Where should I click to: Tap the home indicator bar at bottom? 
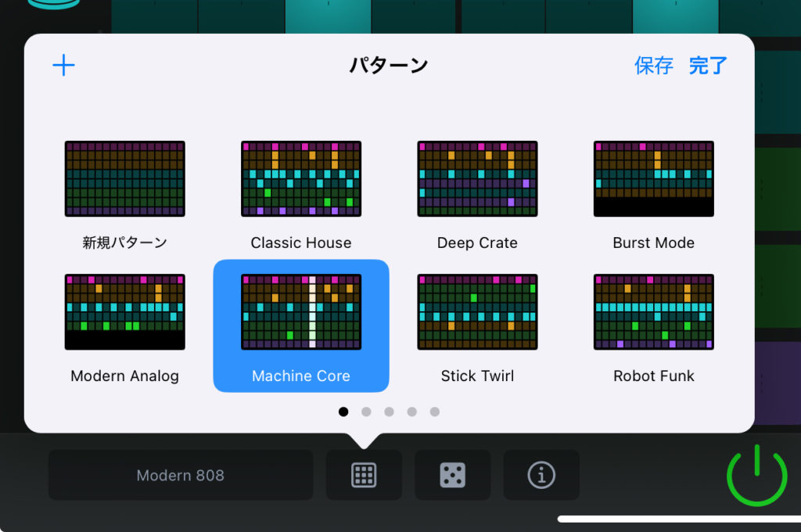(678, 519)
